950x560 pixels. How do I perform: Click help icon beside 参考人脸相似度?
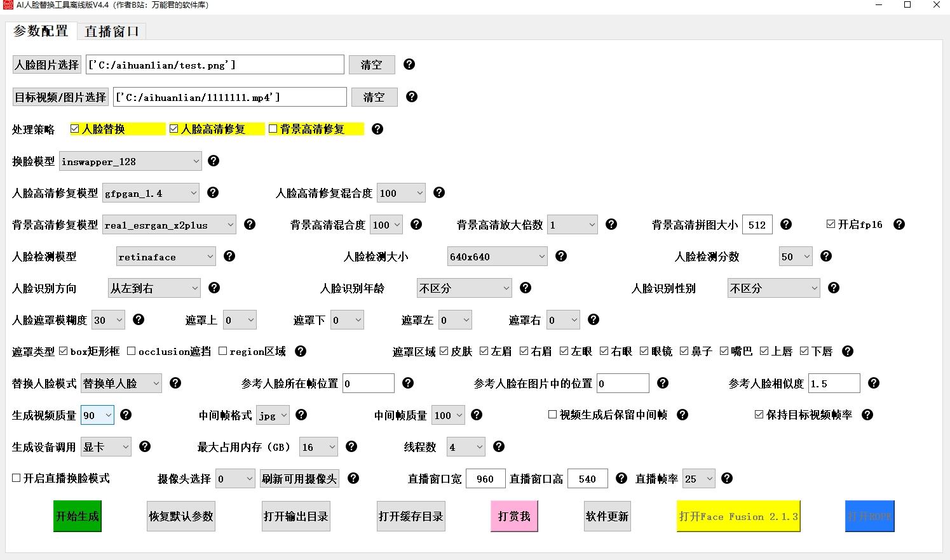(874, 383)
